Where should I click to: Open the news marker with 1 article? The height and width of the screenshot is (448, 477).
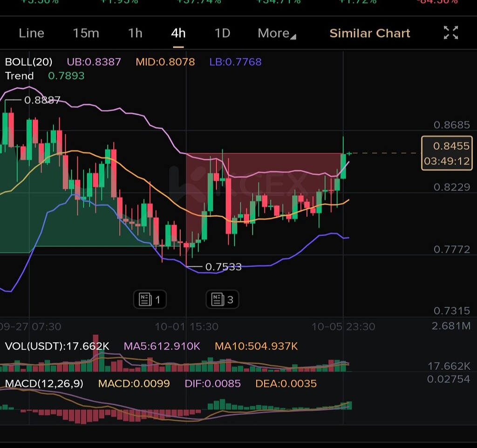click(x=150, y=299)
